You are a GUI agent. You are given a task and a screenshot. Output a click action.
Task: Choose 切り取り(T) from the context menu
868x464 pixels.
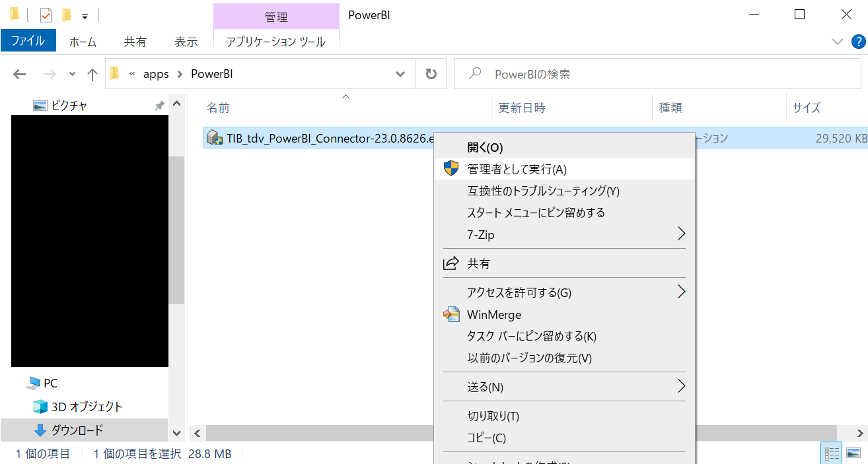[x=565, y=416]
